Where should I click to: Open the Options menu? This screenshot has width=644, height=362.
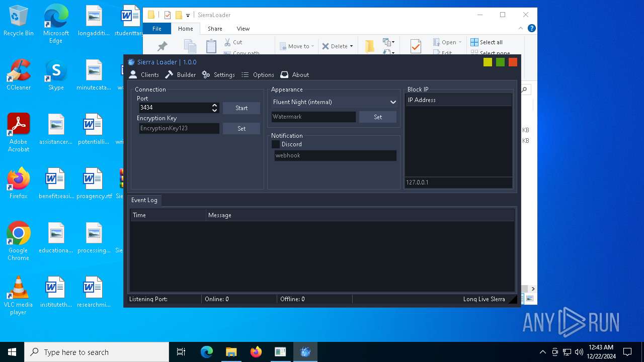point(258,75)
